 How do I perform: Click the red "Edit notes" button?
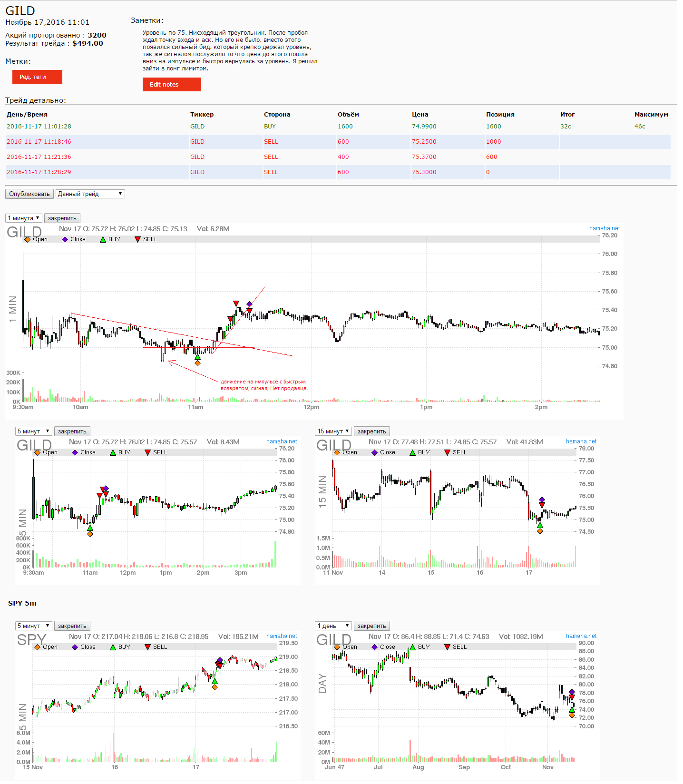tap(172, 84)
